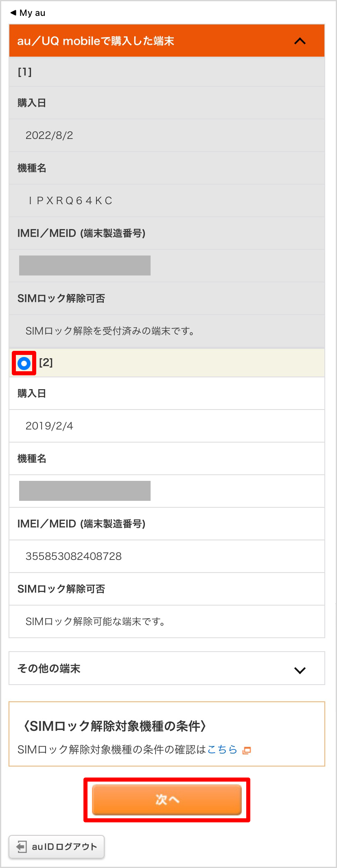
Task: Click the up chevron in orange header
Action: 300,41
